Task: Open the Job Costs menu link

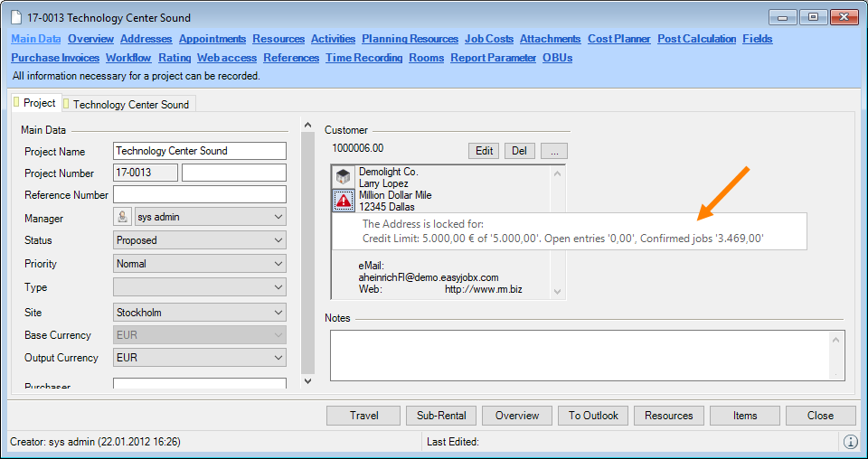Action: click(x=488, y=39)
